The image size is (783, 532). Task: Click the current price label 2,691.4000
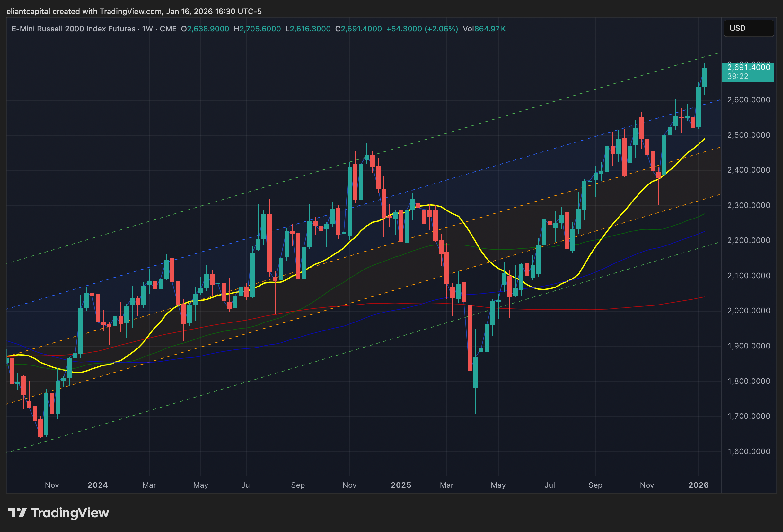pyautogui.click(x=748, y=67)
